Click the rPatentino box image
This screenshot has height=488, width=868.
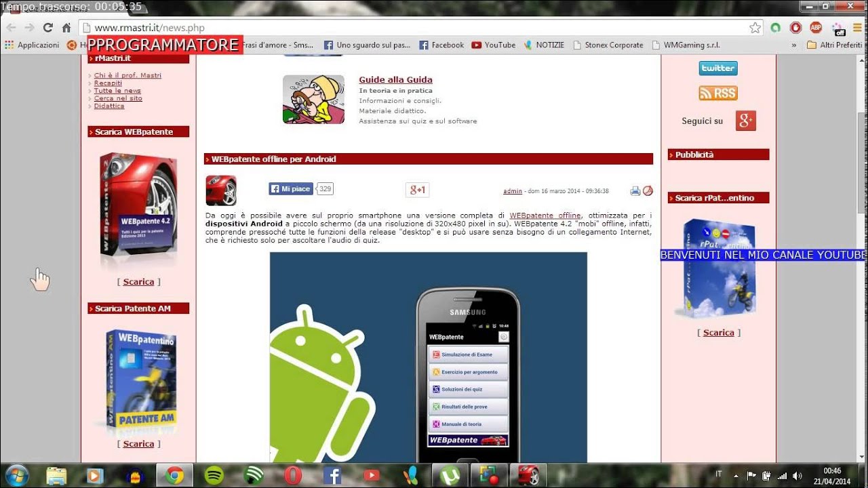click(719, 268)
